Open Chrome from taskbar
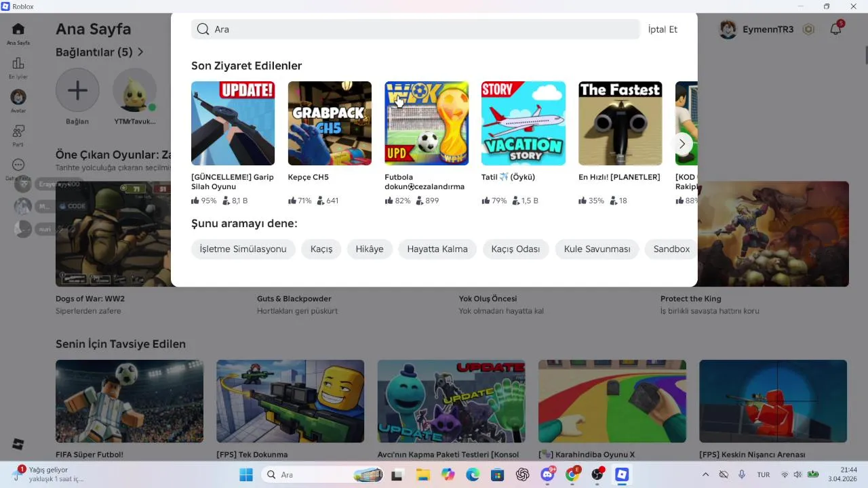Viewport: 868px width, 488px height. [x=572, y=474]
